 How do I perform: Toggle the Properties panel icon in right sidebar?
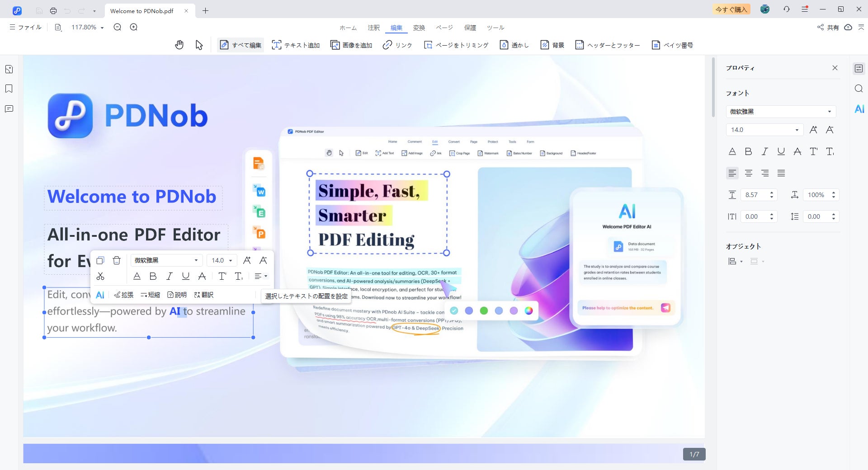(859, 69)
